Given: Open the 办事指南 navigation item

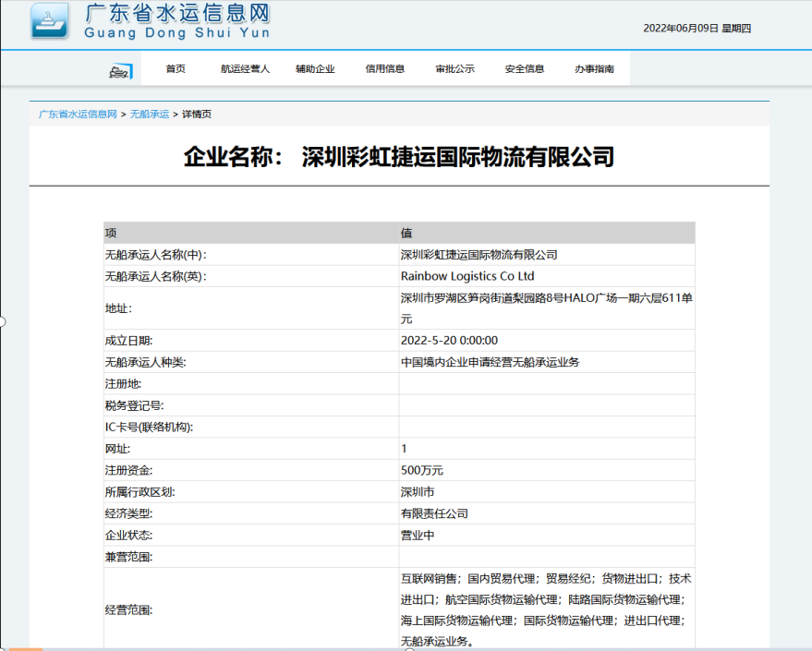Looking at the screenshot, I should [594, 69].
